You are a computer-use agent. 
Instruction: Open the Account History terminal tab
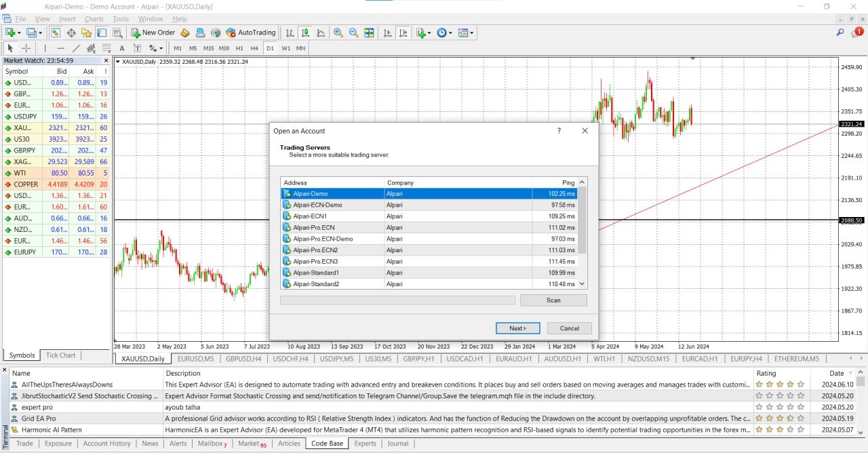coord(106,444)
